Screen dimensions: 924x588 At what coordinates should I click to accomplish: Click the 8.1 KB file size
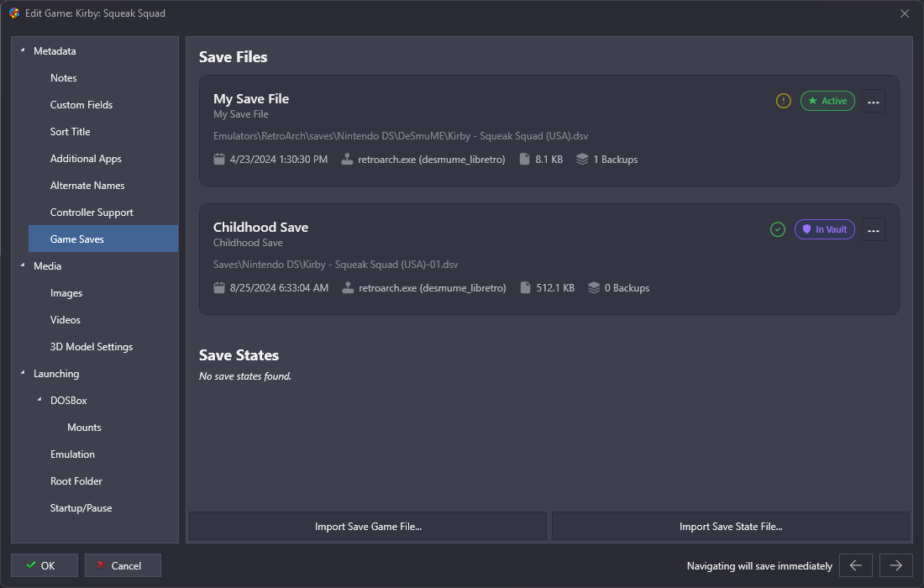coord(549,160)
